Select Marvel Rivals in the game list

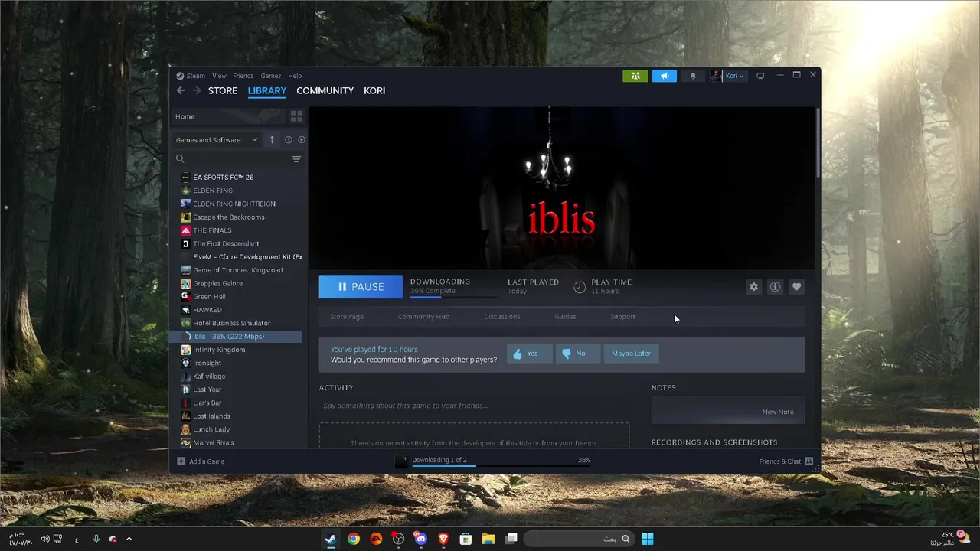point(236,442)
